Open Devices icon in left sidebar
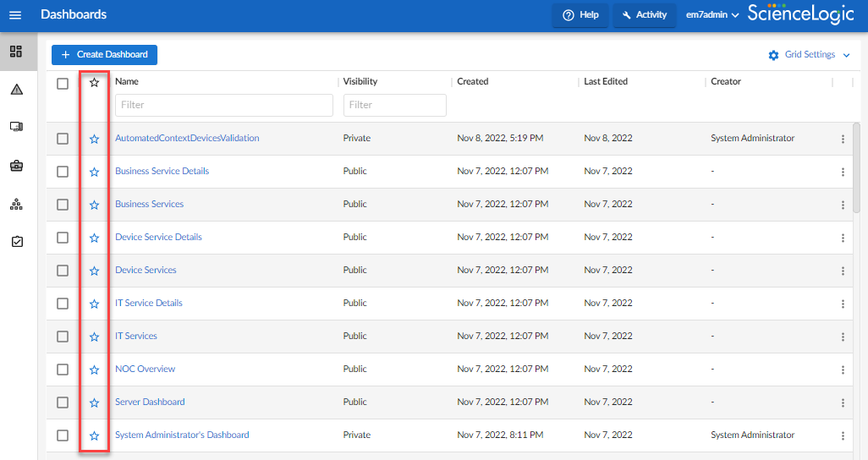This screenshot has width=868, height=460. (x=16, y=127)
